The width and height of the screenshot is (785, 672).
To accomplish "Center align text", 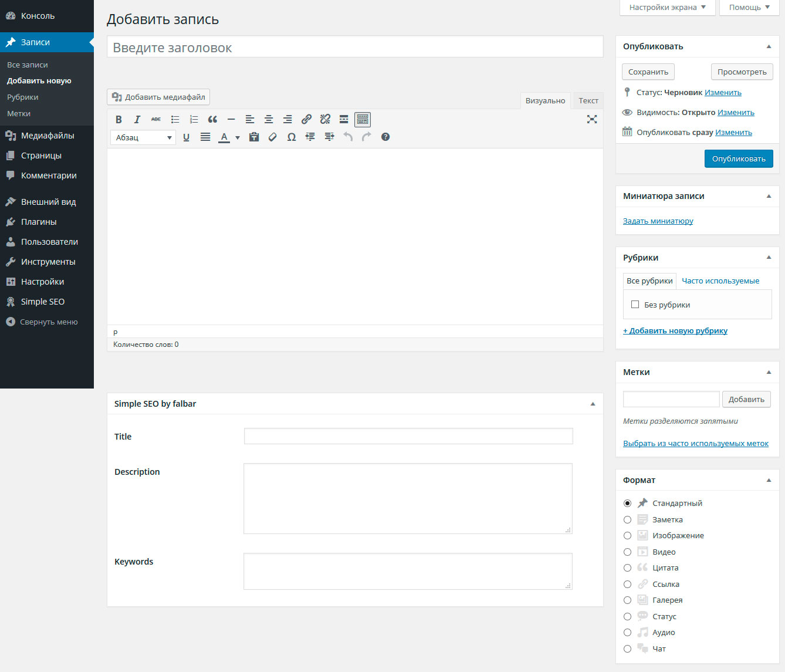I will 269,119.
